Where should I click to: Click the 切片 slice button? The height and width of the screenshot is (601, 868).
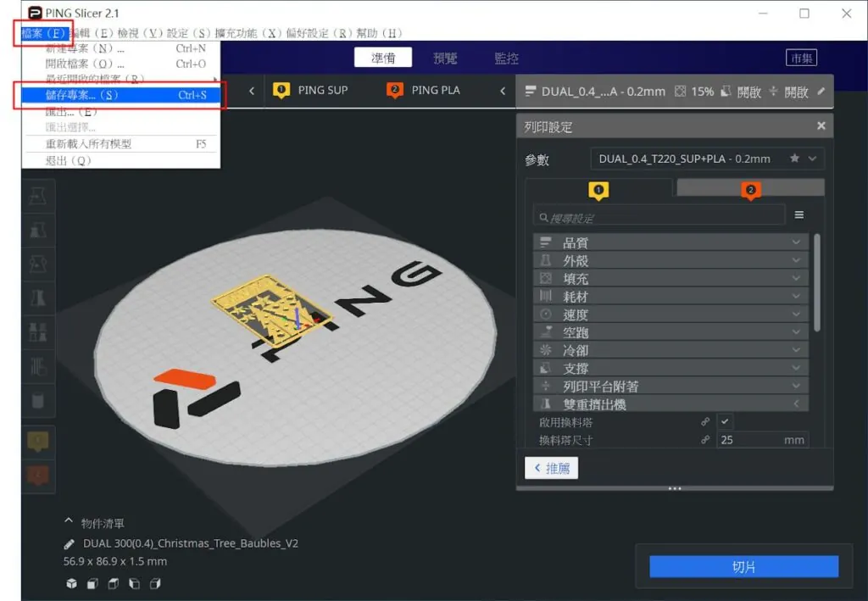[743, 567]
